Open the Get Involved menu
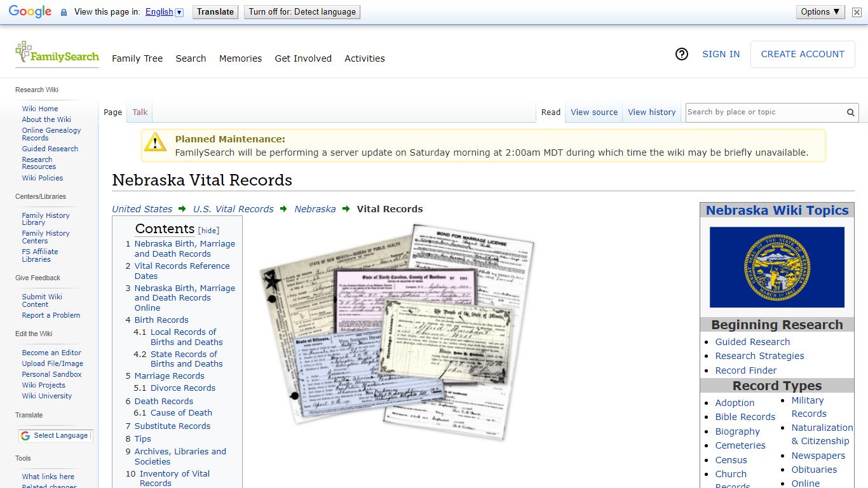 (x=303, y=58)
